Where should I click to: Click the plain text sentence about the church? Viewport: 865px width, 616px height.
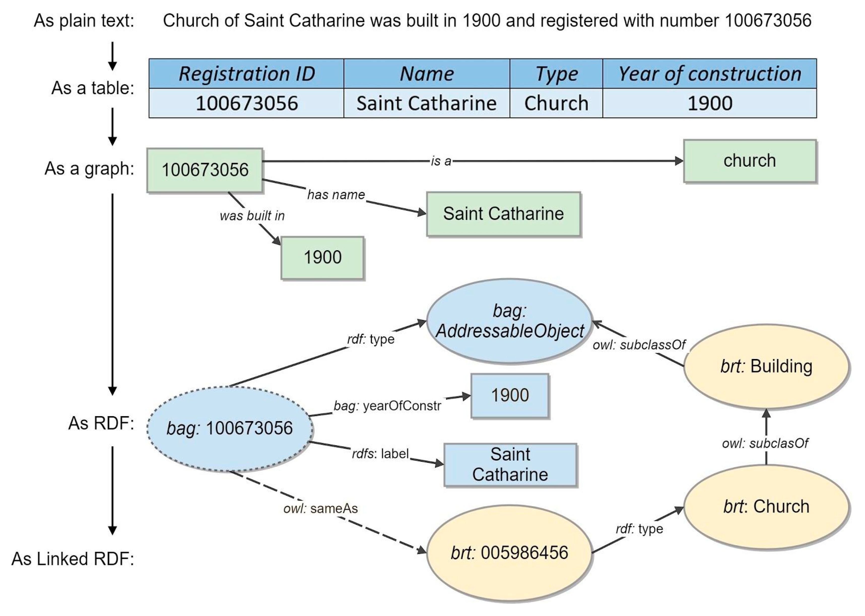click(487, 20)
